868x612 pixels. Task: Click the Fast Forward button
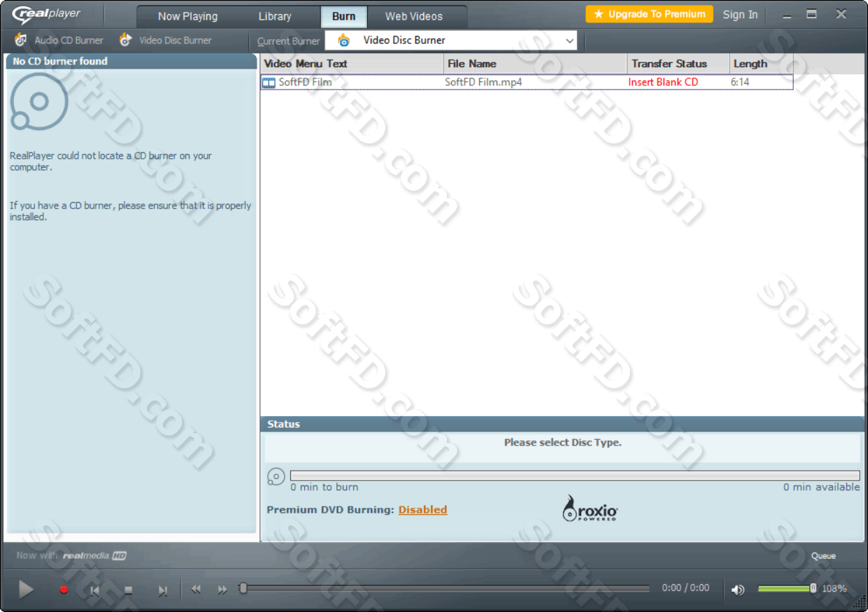click(x=222, y=590)
